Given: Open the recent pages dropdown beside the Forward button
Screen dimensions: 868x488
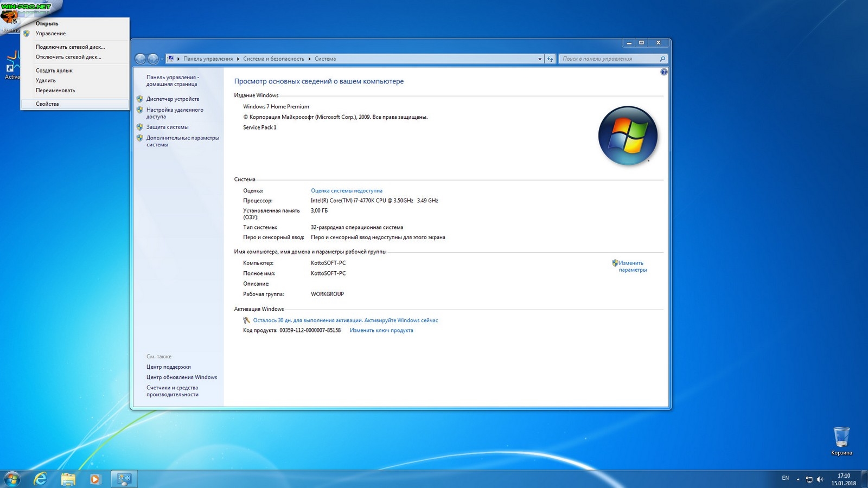Looking at the screenshot, I should 162,59.
